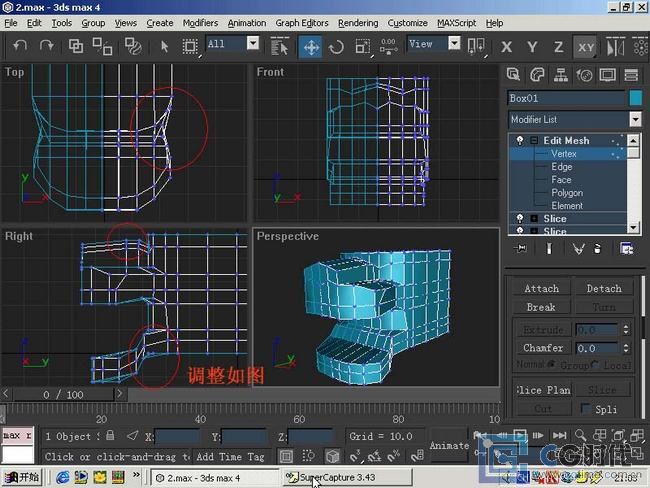The height and width of the screenshot is (488, 650).
Task: Click the Select Object arrow tool
Action: coord(165,46)
